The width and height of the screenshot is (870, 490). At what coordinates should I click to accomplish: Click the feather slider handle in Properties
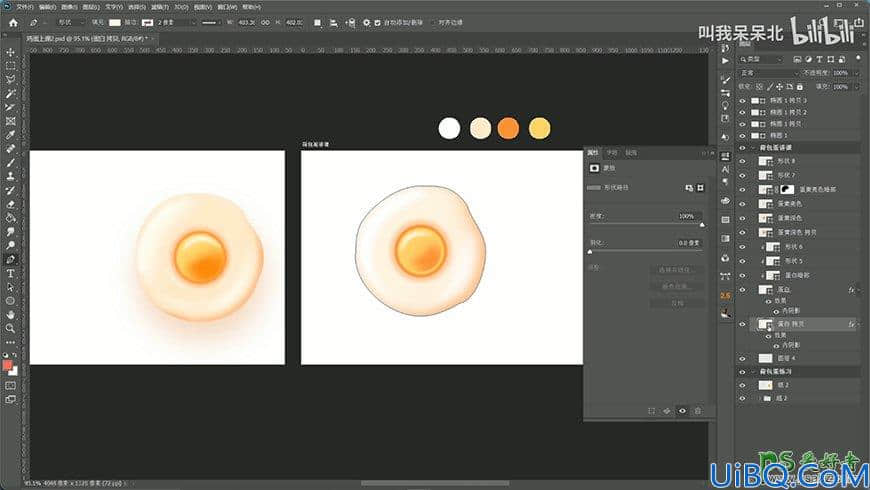click(590, 252)
